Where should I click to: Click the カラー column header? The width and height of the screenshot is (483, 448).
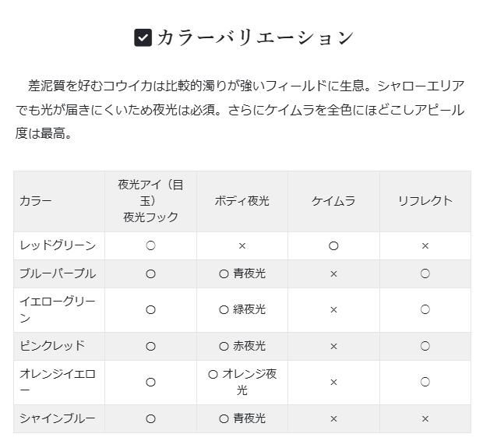[36, 201]
